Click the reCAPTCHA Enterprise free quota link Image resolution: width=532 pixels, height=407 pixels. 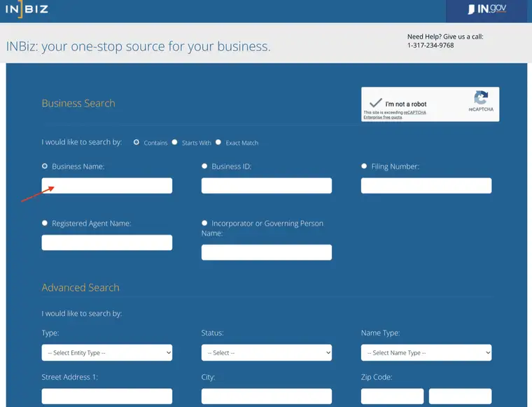395,115
